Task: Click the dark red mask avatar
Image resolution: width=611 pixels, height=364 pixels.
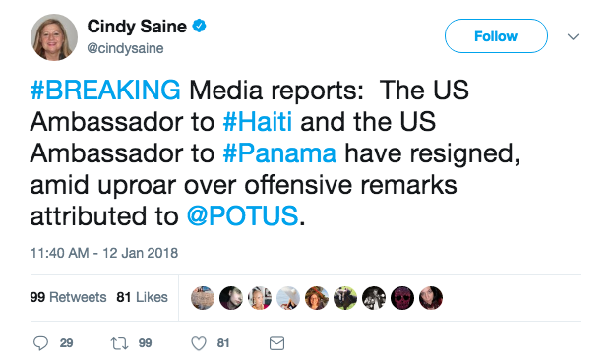Action: pyautogui.click(x=402, y=298)
